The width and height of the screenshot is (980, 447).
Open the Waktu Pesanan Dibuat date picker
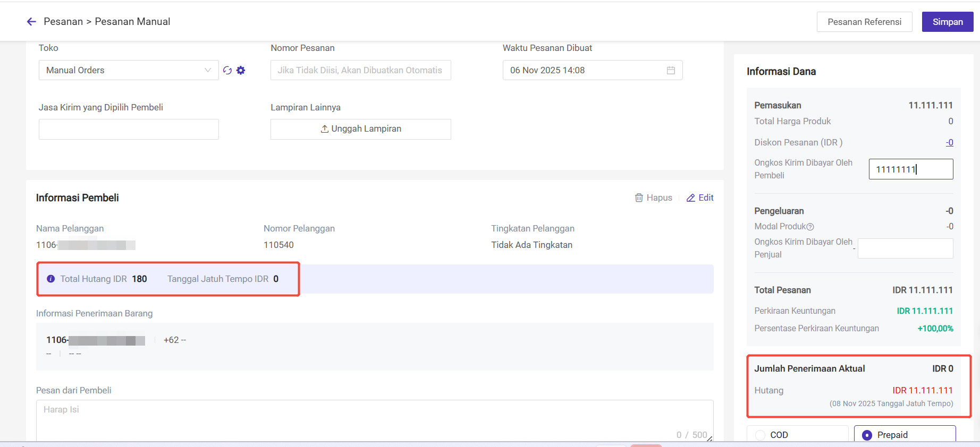coord(585,70)
